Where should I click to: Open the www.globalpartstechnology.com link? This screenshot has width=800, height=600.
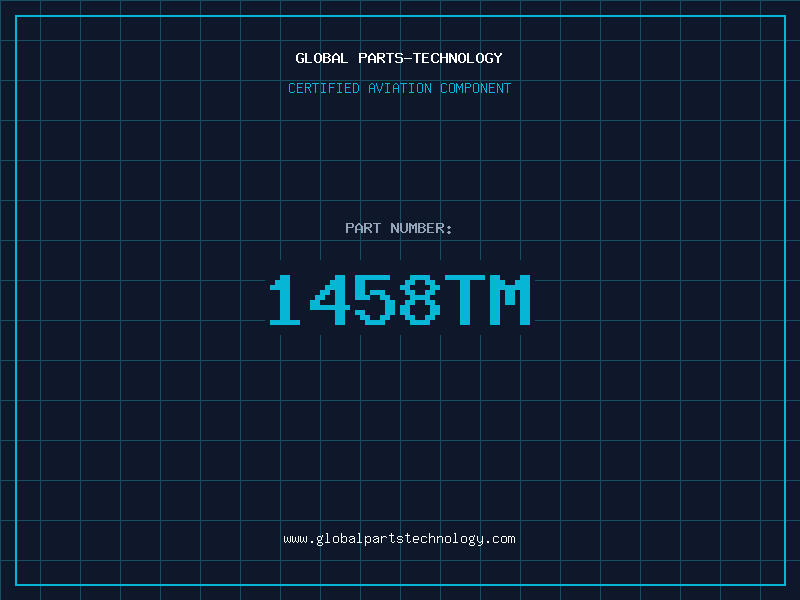tap(399, 539)
